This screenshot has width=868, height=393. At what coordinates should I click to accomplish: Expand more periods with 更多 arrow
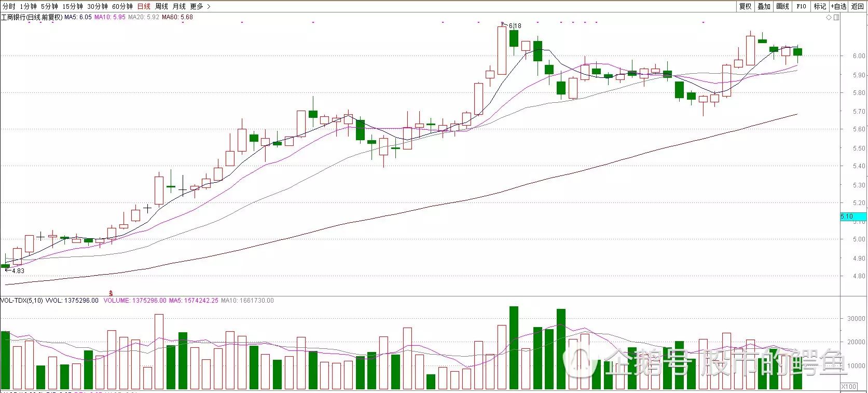tap(200, 6)
